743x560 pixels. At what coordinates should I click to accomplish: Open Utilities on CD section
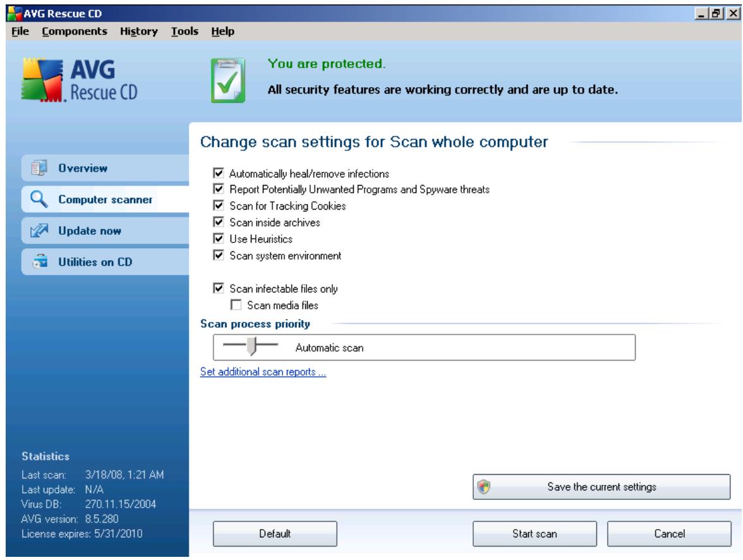tap(105, 262)
